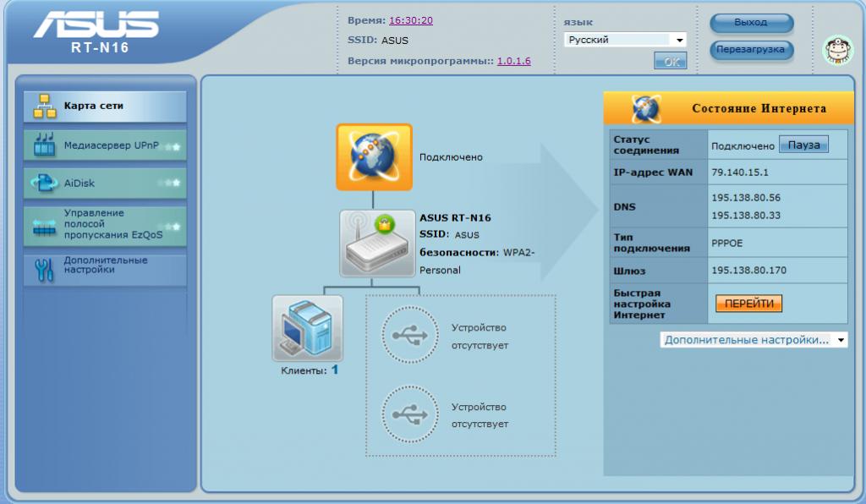Image resolution: width=866 pixels, height=504 pixels.
Task: Pause the connection with Пауза button
Action: point(803,145)
